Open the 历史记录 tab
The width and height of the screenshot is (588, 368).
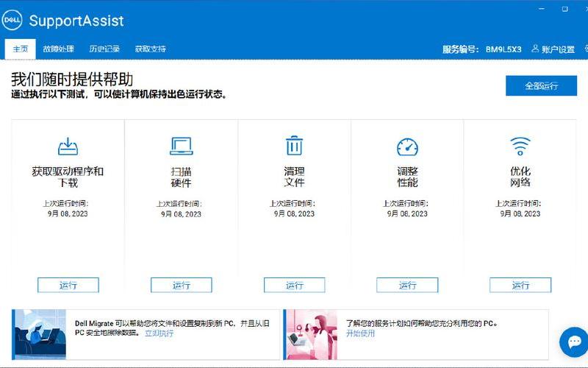104,49
